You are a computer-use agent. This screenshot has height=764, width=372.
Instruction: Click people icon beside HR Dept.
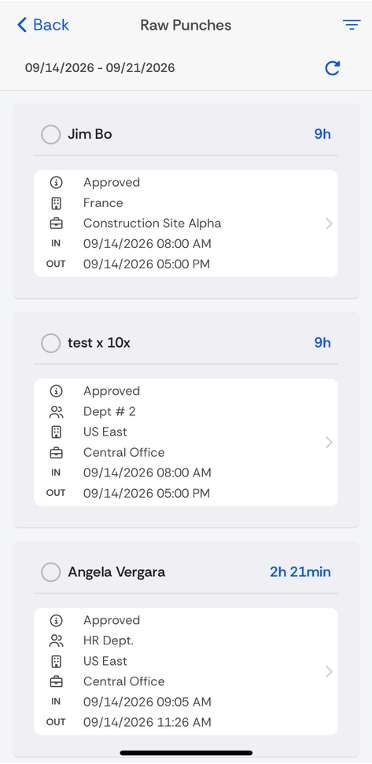click(57, 641)
